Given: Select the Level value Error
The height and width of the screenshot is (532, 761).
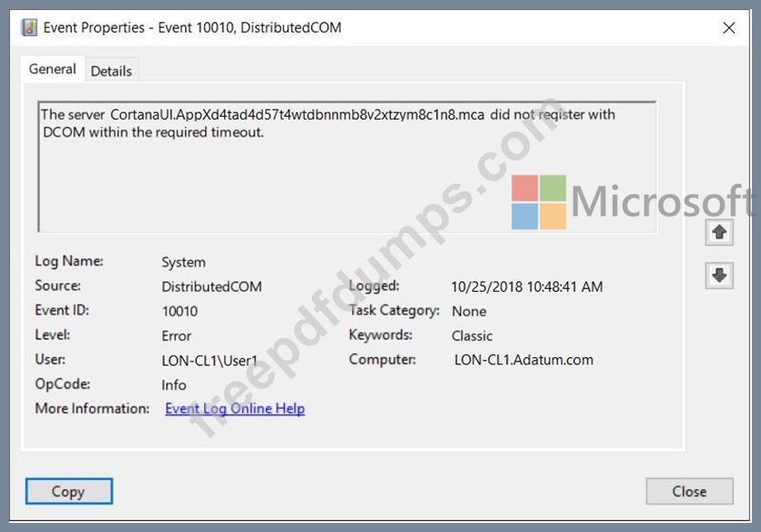Looking at the screenshot, I should click(176, 335).
